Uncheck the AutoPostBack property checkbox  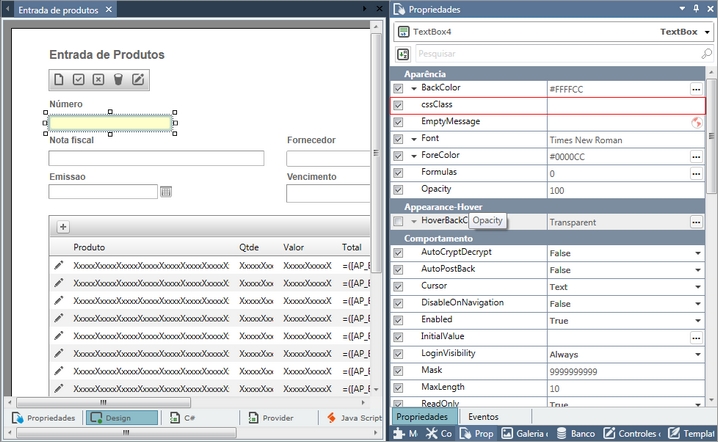[x=398, y=270]
